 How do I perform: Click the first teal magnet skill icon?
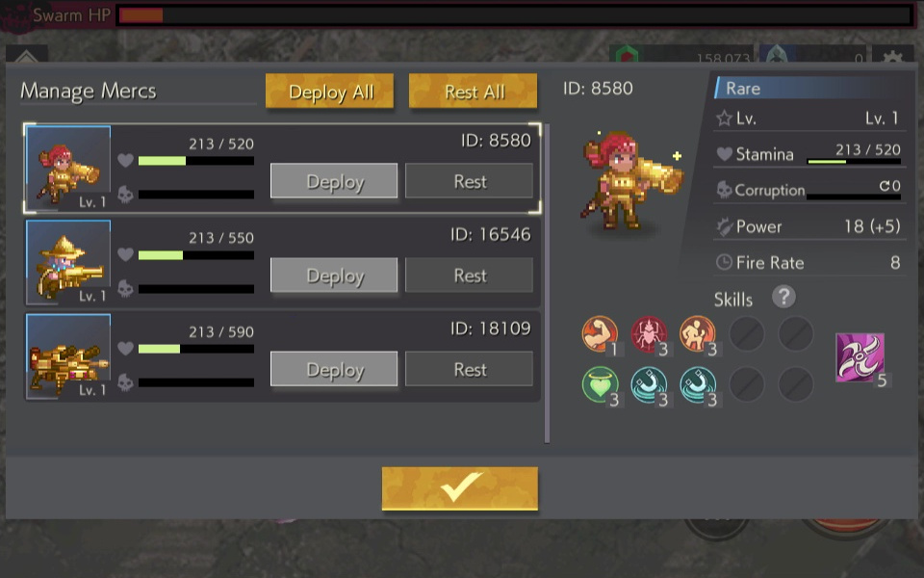point(649,384)
